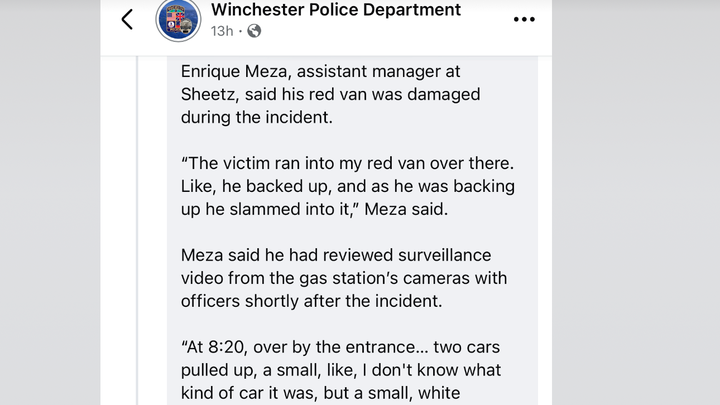This screenshot has width=720, height=405.
Task: Click the line 'pulled up, a small, like'
Action: point(341,370)
